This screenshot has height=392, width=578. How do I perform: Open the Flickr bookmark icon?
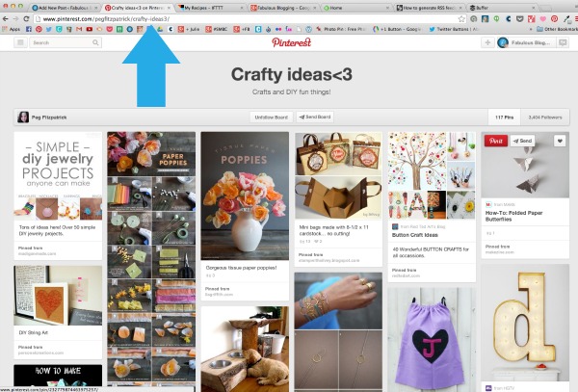(x=278, y=29)
